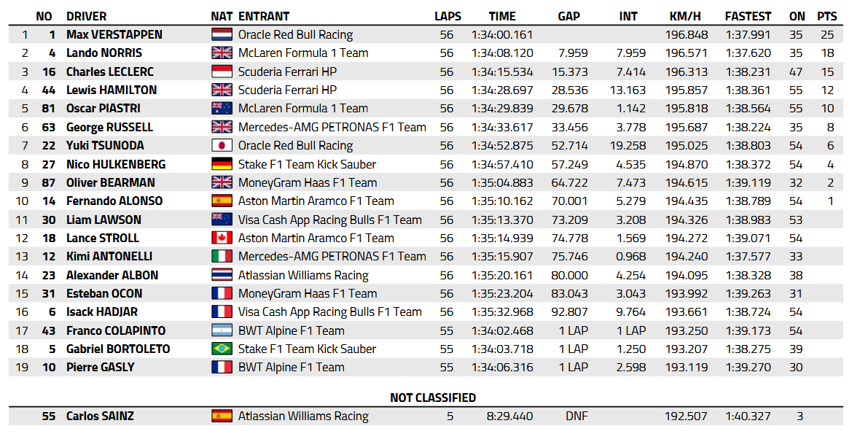Click the DRIVER column header
This screenshot has height=442, width=868.
86,16
